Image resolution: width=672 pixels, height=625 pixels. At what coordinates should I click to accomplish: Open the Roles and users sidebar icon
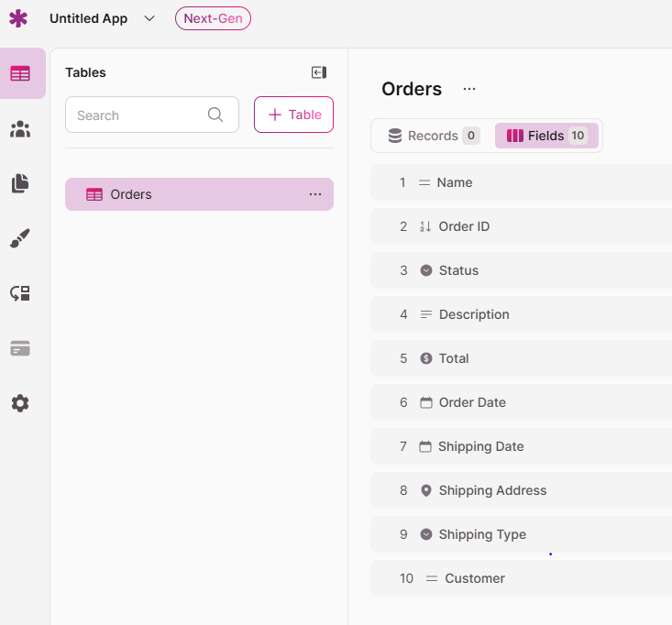click(x=20, y=129)
